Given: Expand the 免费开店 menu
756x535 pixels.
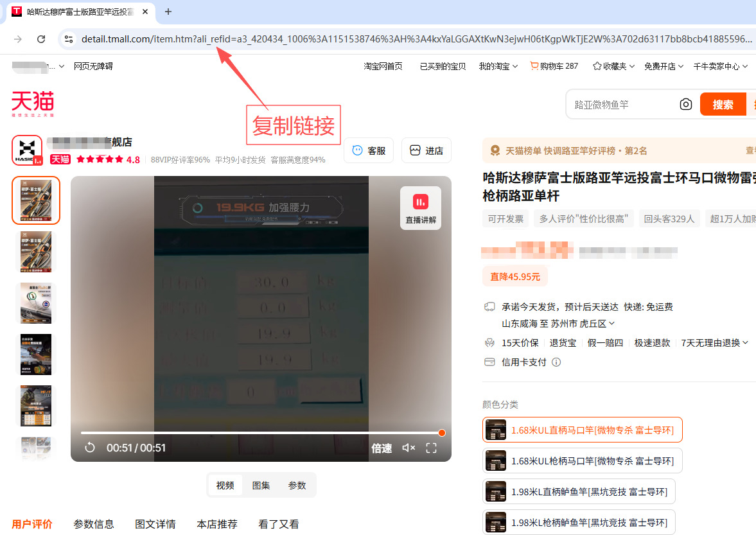Looking at the screenshot, I should pyautogui.click(x=664, y=66).
